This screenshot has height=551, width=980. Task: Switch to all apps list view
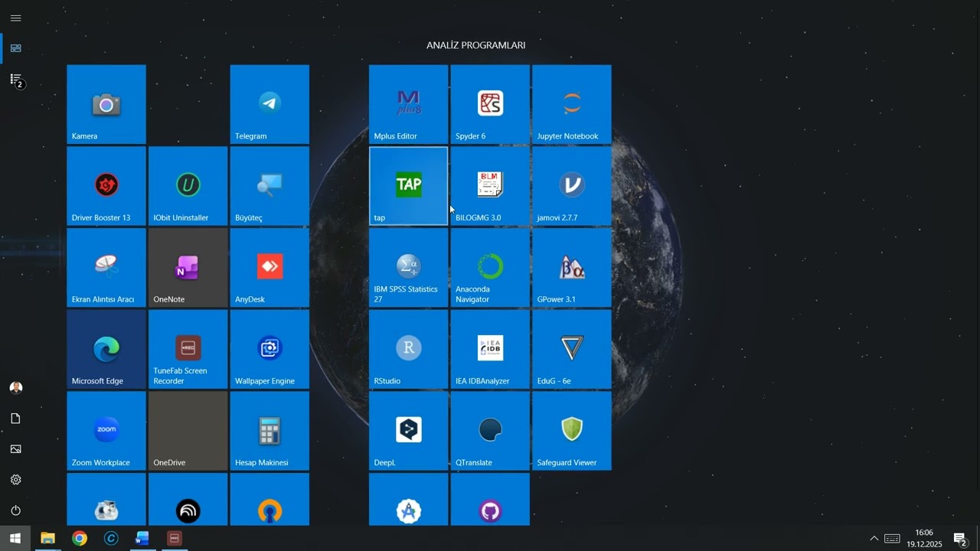(15, 79)
